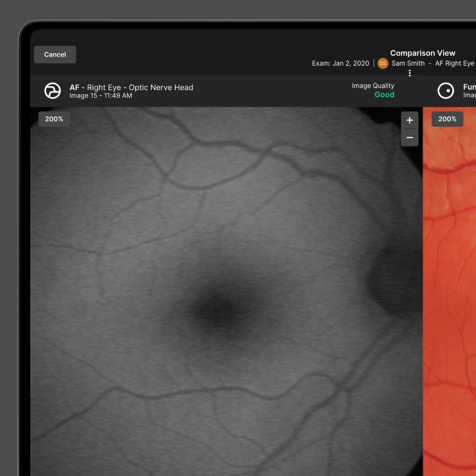Click the green Good image quality value
Viewport: 476px width, 476px height.
click(385, 95)
